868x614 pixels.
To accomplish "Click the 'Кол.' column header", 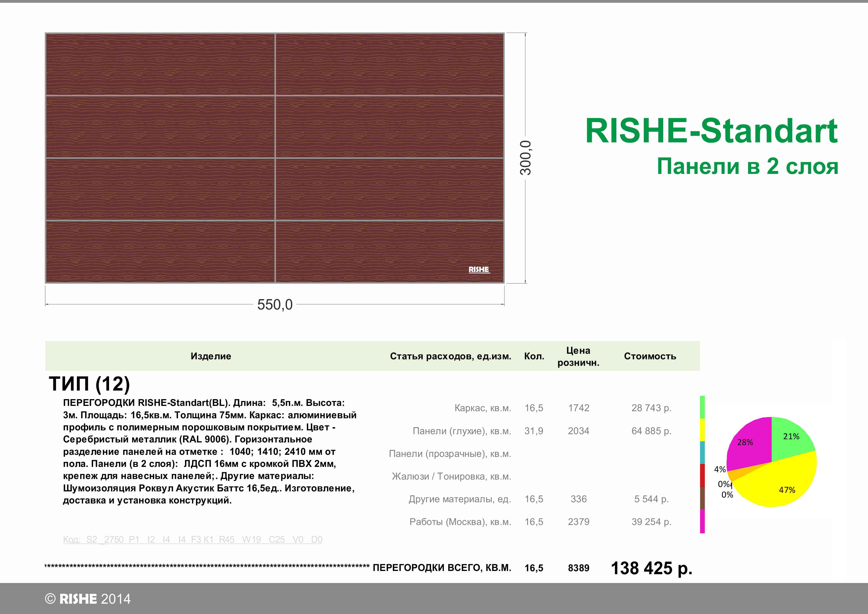I will 534,356.
